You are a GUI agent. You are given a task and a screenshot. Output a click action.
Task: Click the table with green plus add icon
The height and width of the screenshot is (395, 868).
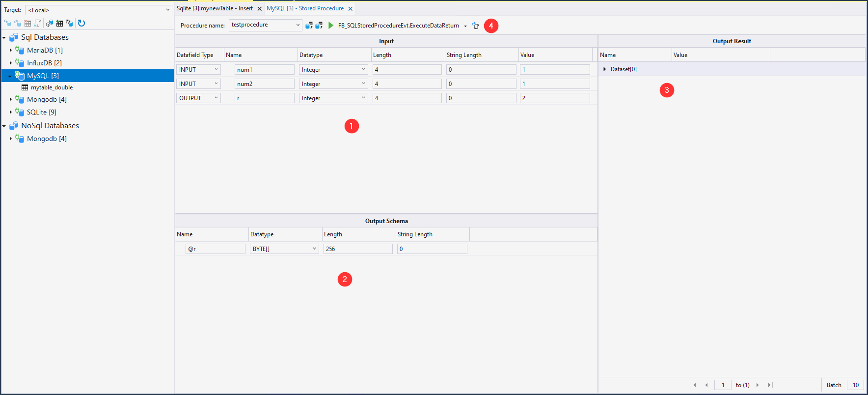click(59, 23)
